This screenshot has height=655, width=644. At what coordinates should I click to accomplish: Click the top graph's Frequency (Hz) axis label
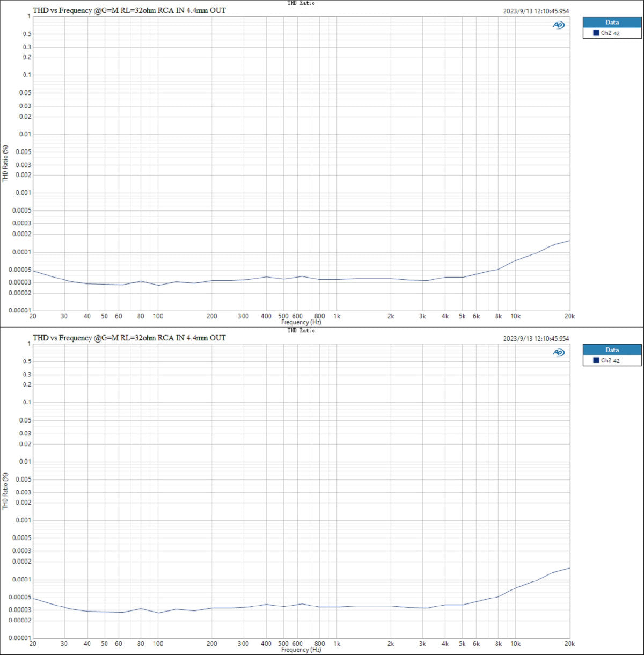coord(301,322)
